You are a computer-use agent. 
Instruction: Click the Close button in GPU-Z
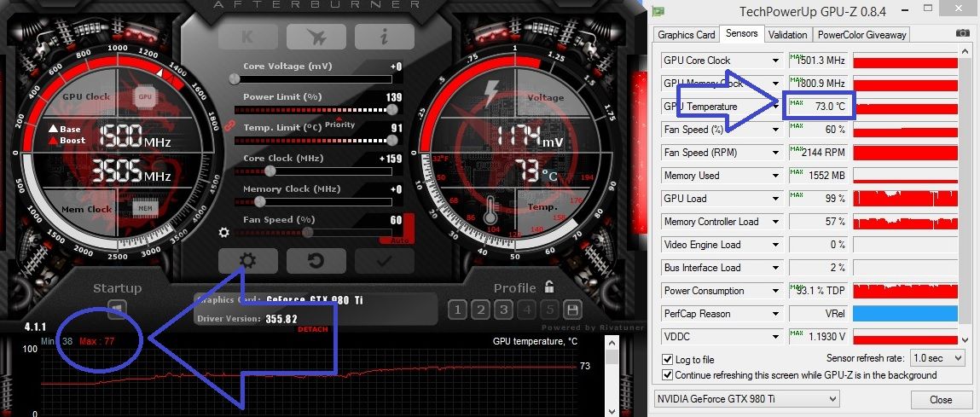coord(941,399)
